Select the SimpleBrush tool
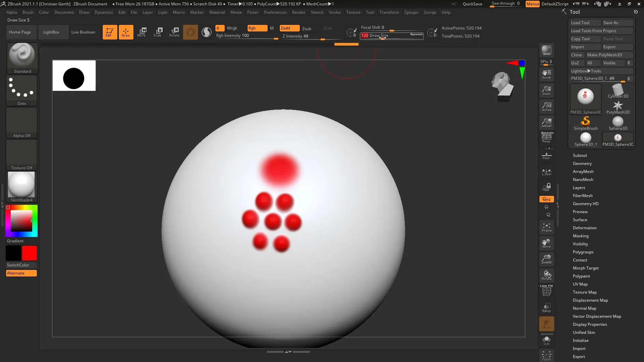This screenshot has width=644, height=362. coord(585,123)
